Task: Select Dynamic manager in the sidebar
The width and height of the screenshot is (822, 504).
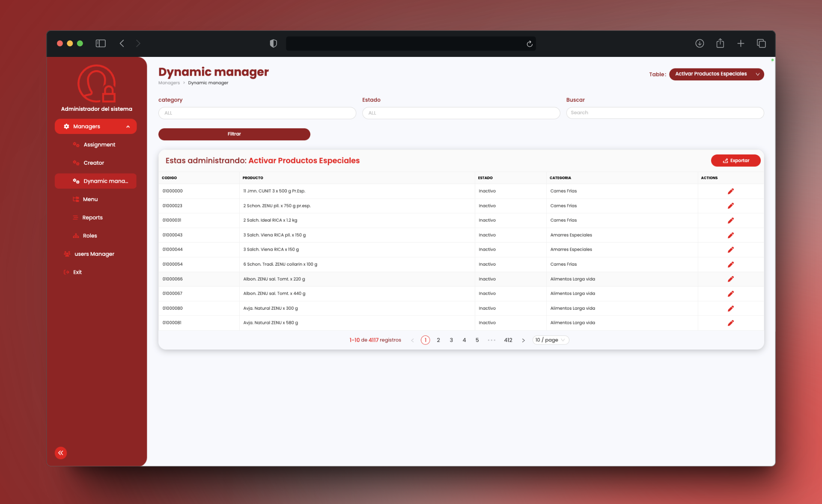Action: 95,181
